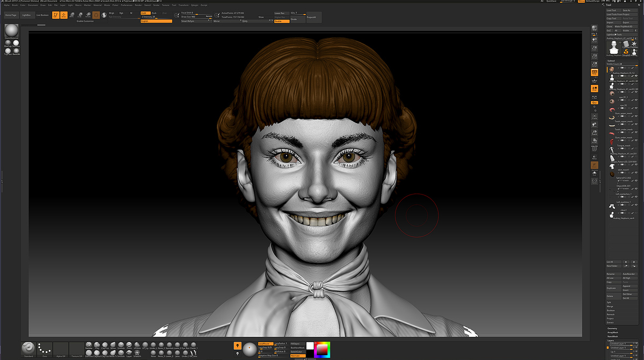Click the Frame icon on right shelf
644x360 pixels.
point(594,116)
